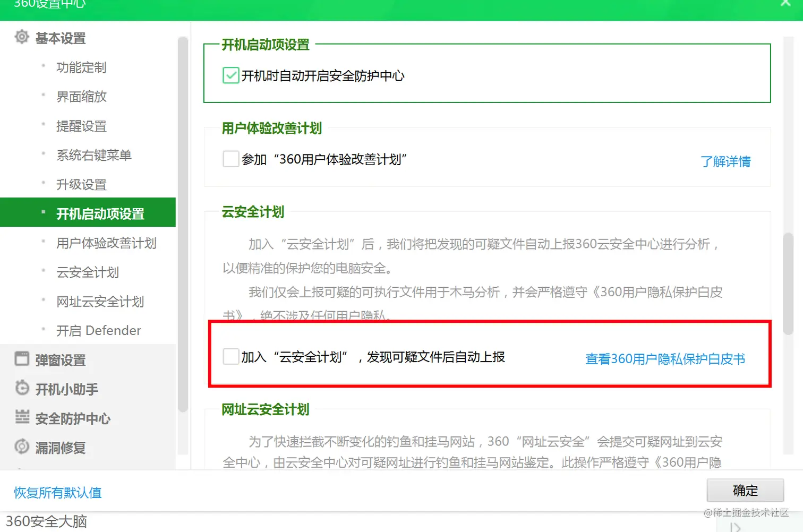Click the 确定 button

click(745, 490)
